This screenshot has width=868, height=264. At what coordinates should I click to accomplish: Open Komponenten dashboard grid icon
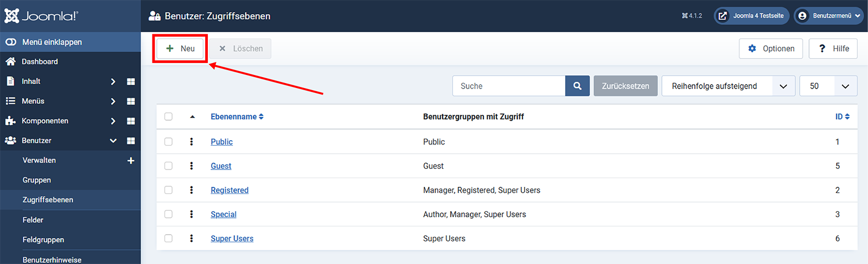[x=131, y=121]
